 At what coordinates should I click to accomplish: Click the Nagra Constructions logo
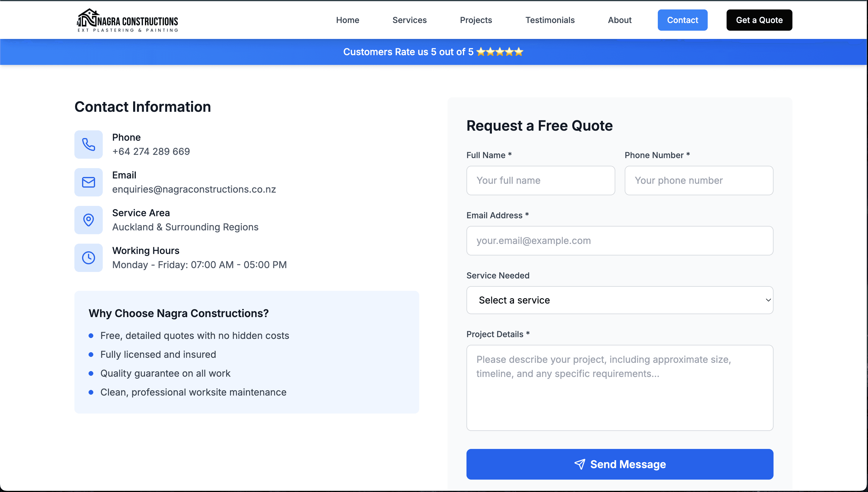click(x=128, y=20)
